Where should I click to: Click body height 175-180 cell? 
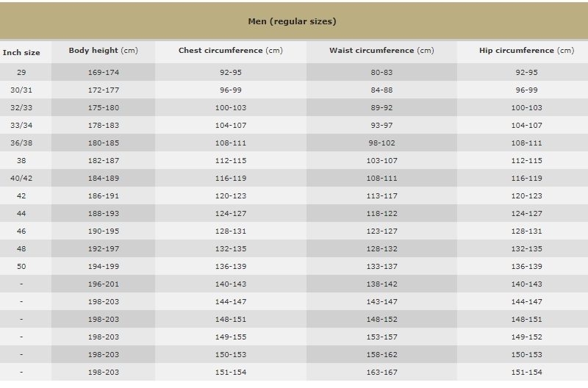[x=103, y=108]
